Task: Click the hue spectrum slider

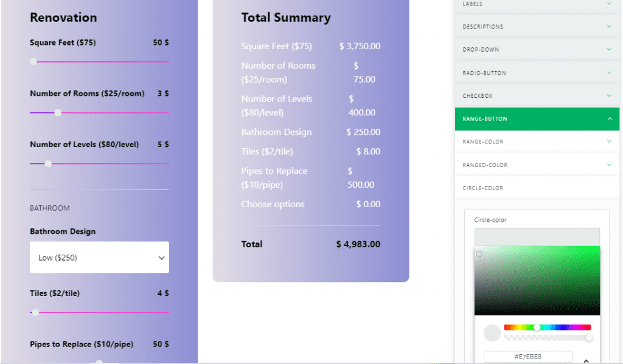Action: 547,328
